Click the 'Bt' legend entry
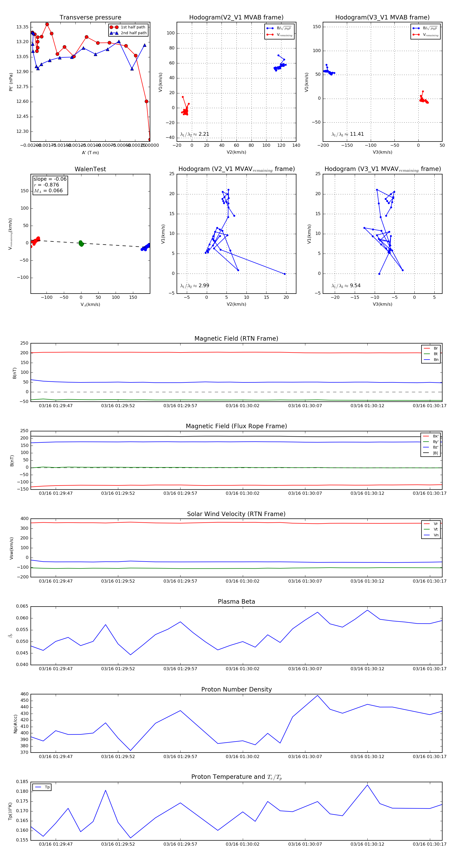This screenshot has height=868, width=473. click(431, 354)
